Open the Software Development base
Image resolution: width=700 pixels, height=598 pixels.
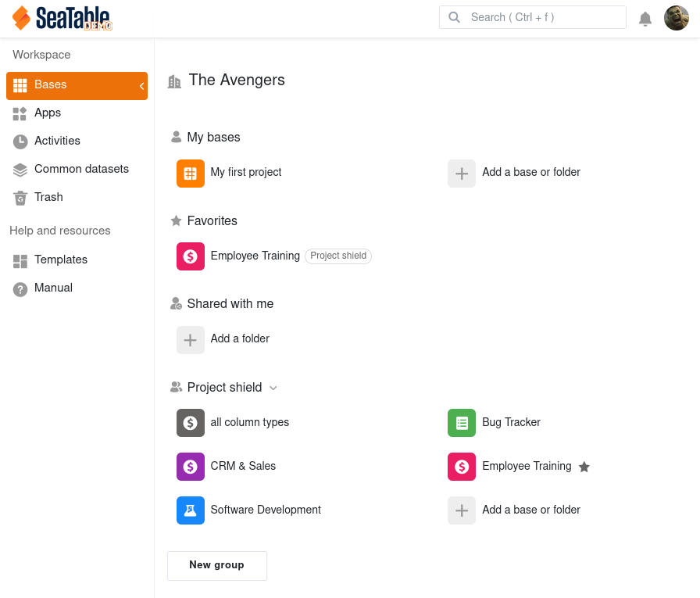(265, 510)
